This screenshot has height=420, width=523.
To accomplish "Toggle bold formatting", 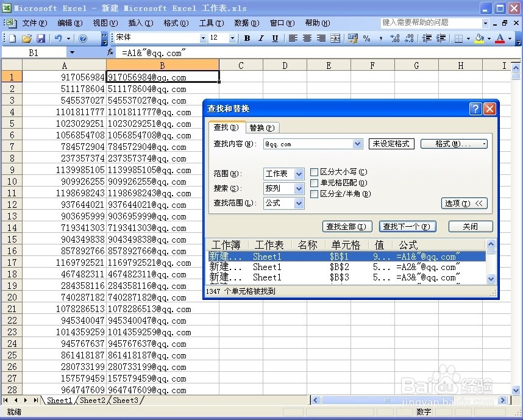I will point(247,38).
